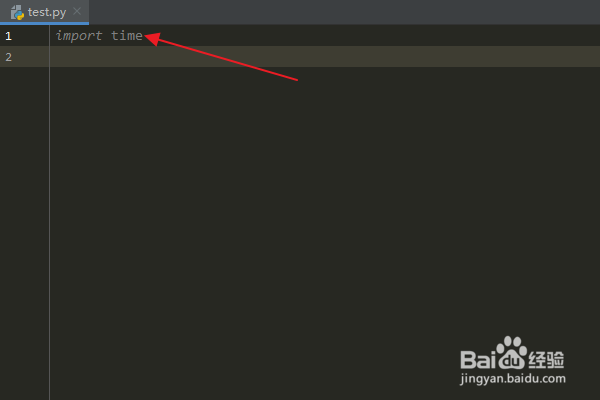This screenshot has height=400, width=600.
Task: Set a breakpoint beside line 2
Action: [x=33, y=57]
